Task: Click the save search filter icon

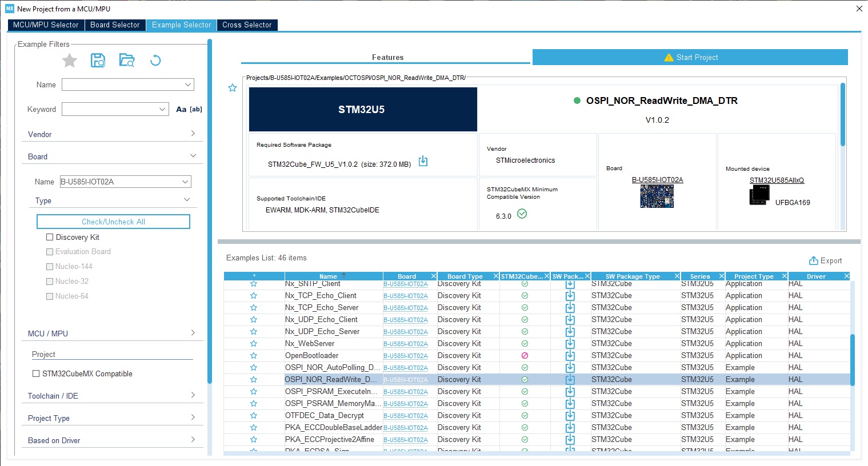Action: pos(98,61)
